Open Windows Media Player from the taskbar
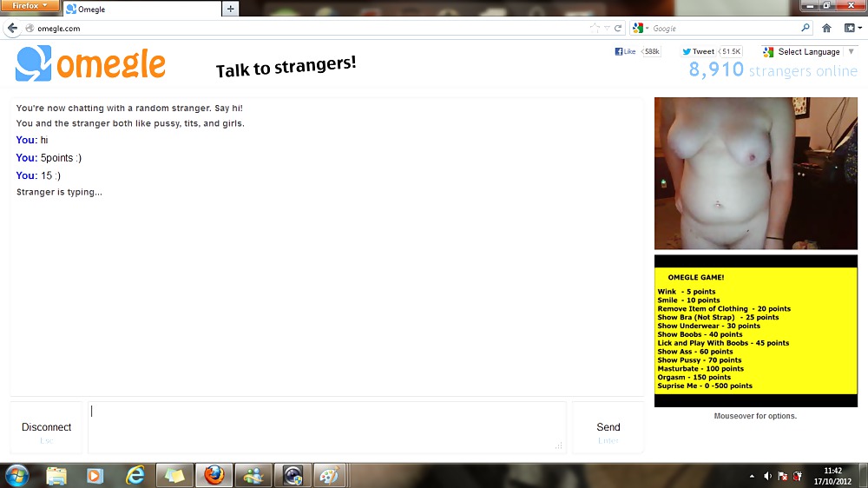 (x=95, y=475)
